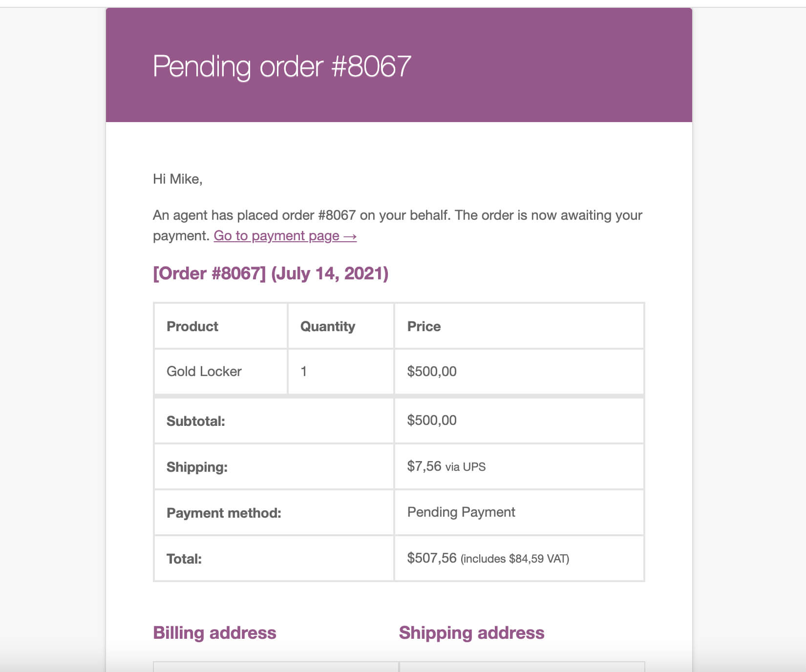Select the Pending Payment text

(461, 512)
